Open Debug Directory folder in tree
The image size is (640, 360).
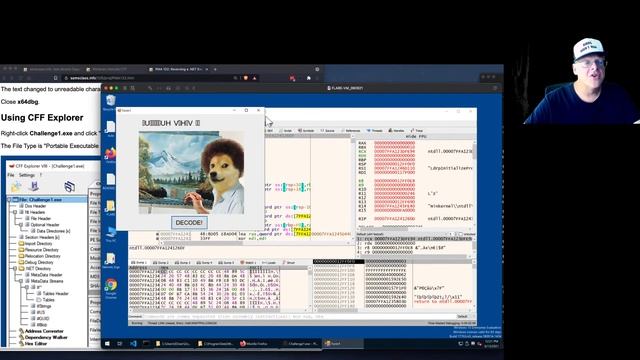36,262
